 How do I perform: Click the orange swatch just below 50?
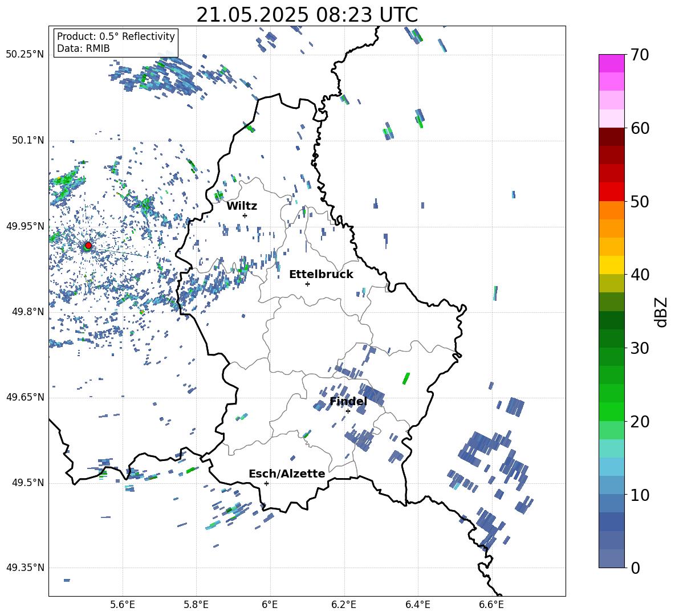(612, 210)
